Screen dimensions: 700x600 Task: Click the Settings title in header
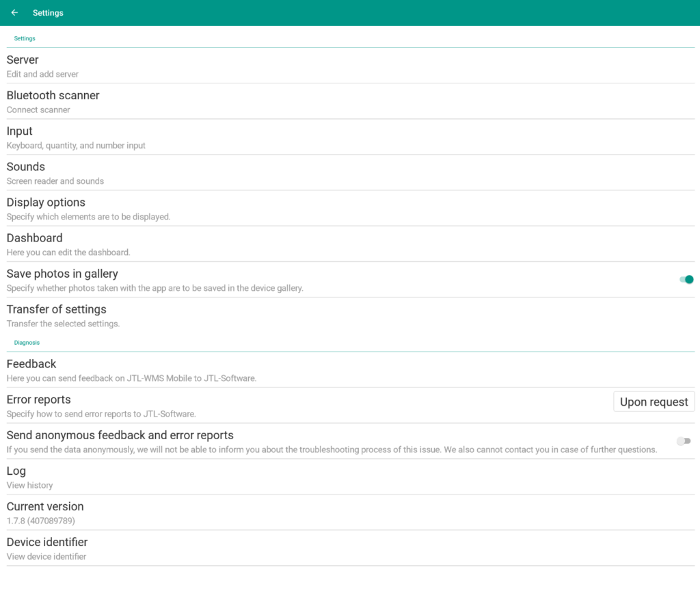pyautogui.click(x=48, y=13)
